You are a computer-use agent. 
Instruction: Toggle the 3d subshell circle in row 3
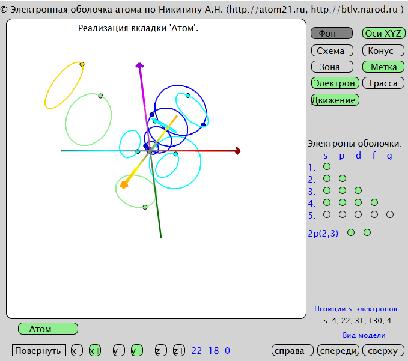[x=358, y=190]
